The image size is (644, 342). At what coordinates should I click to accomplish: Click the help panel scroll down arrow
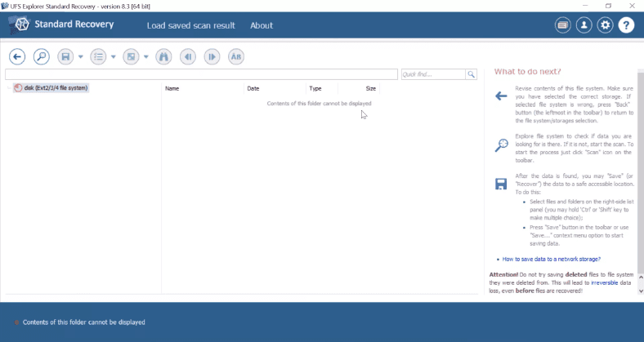[x=641, y=291]
